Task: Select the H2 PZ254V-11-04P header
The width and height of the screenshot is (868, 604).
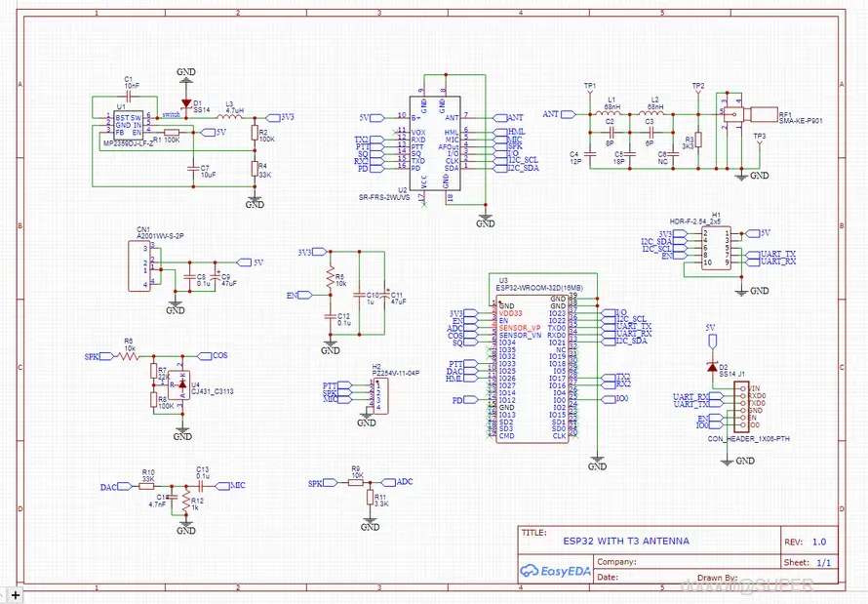Action: pyautogui.click(x=379, y=396)
